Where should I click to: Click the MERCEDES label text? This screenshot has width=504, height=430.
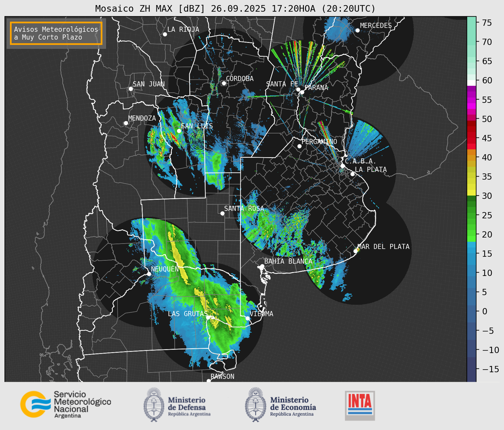[376, 26]
